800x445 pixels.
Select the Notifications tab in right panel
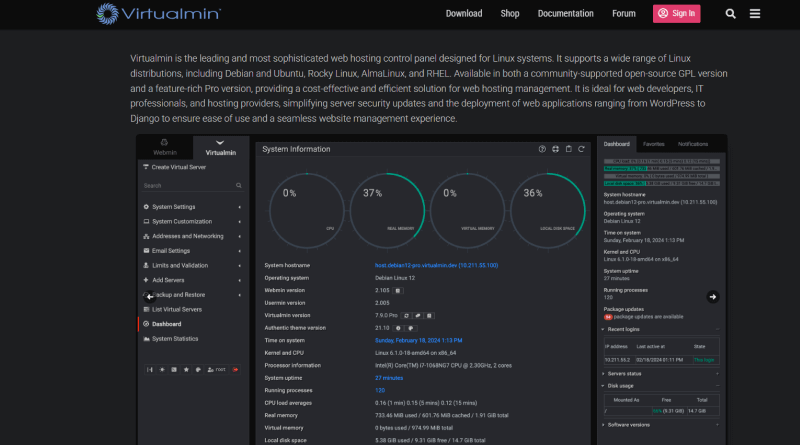coord(692,144)
